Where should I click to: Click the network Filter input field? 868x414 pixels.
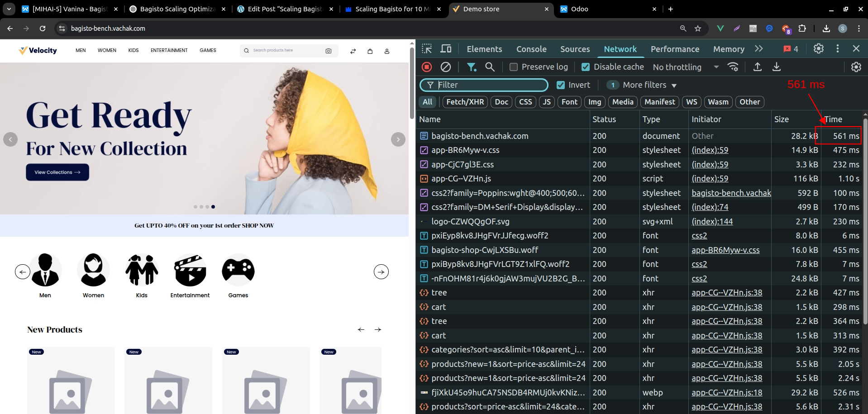[484, 85]
